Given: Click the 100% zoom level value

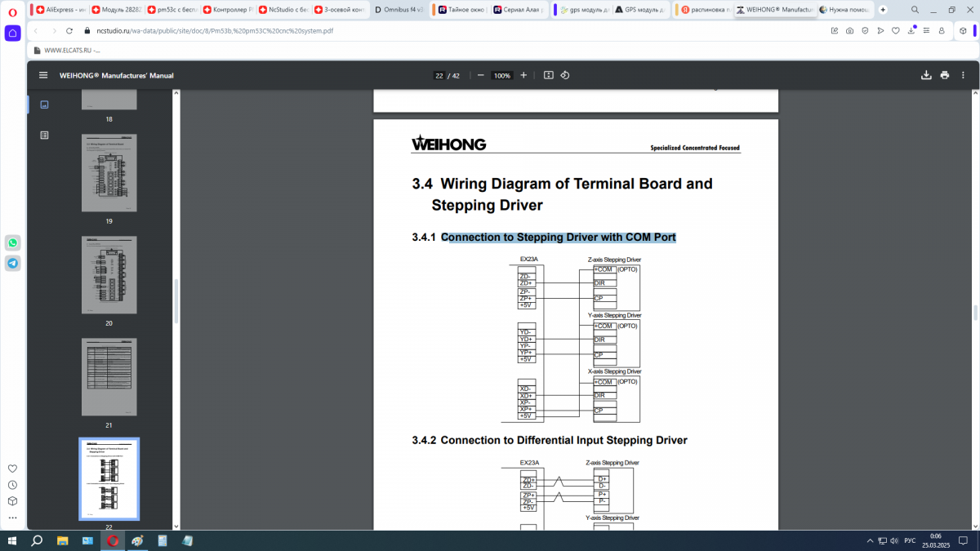Looking at the screenshot, I should coord(502,75).
